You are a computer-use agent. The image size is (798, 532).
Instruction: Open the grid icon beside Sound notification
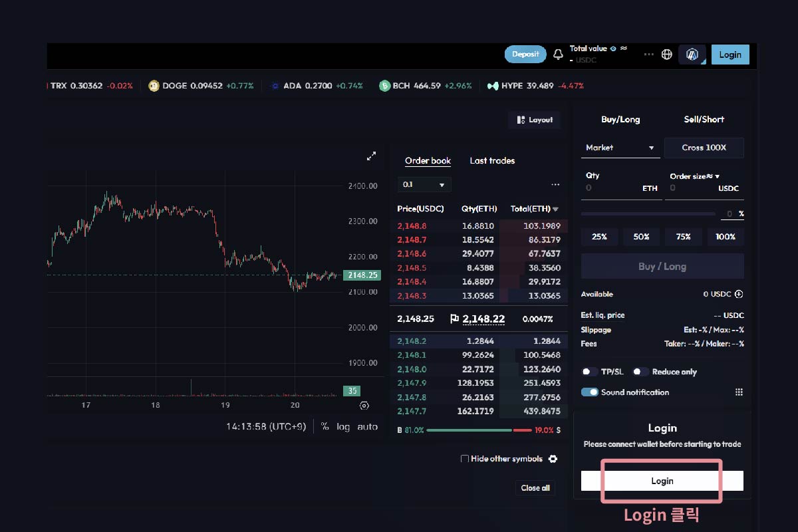coord(739,392)
